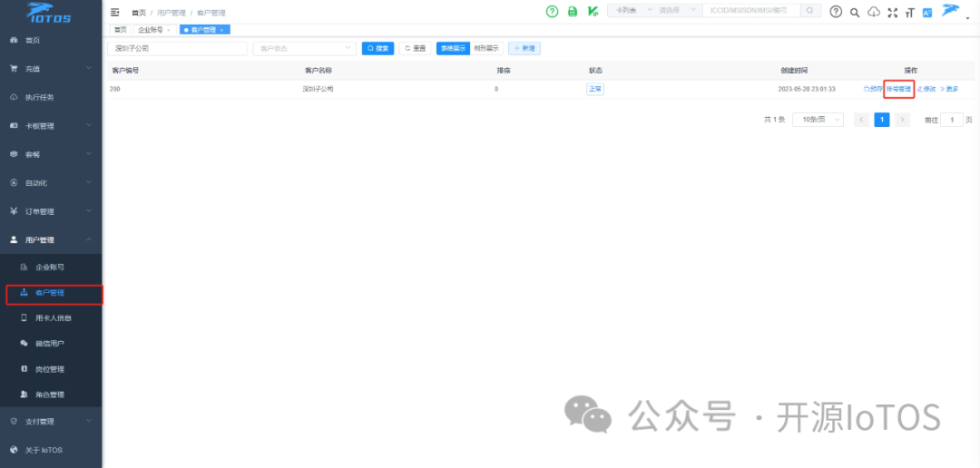
Task: Click the 新增 button
Action: click(x=524, y=48)
